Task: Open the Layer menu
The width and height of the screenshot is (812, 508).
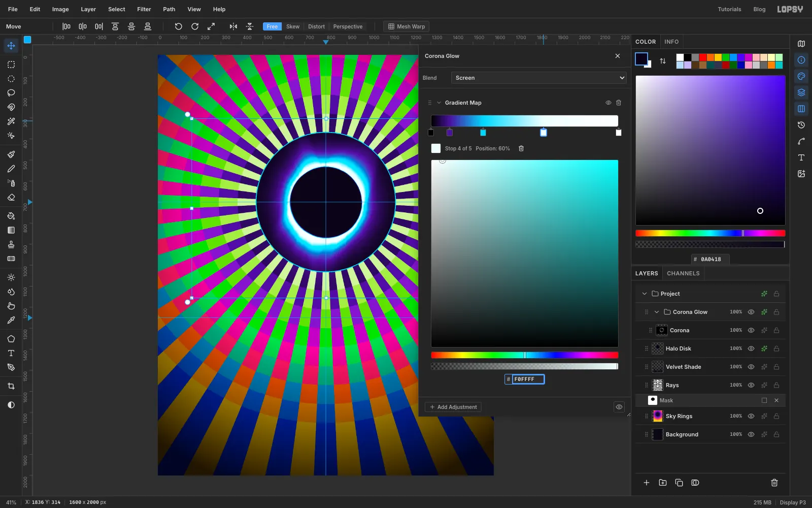Action: [x=88, y=9]
